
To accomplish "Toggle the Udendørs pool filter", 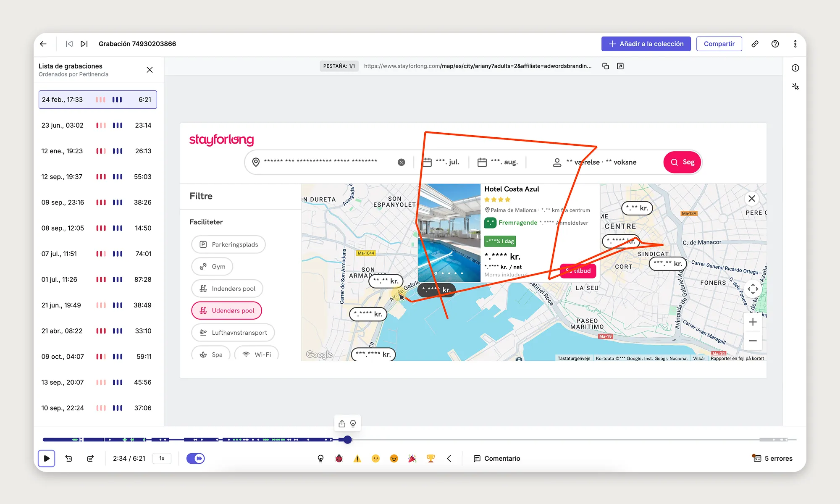I will [226, 310].
